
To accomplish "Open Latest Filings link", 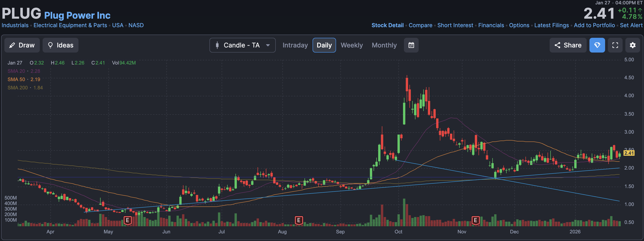I will pyautogui.click(x=551, y=25).
